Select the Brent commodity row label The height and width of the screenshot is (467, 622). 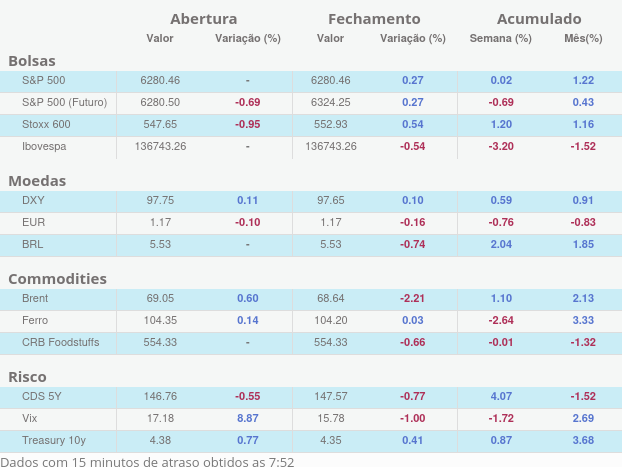35,298
